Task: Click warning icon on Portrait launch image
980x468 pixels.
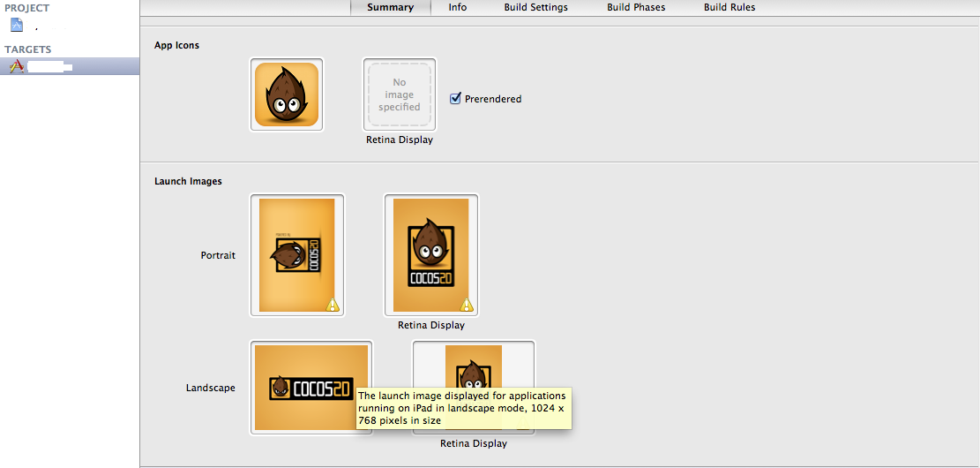Action: coord(333,305)
